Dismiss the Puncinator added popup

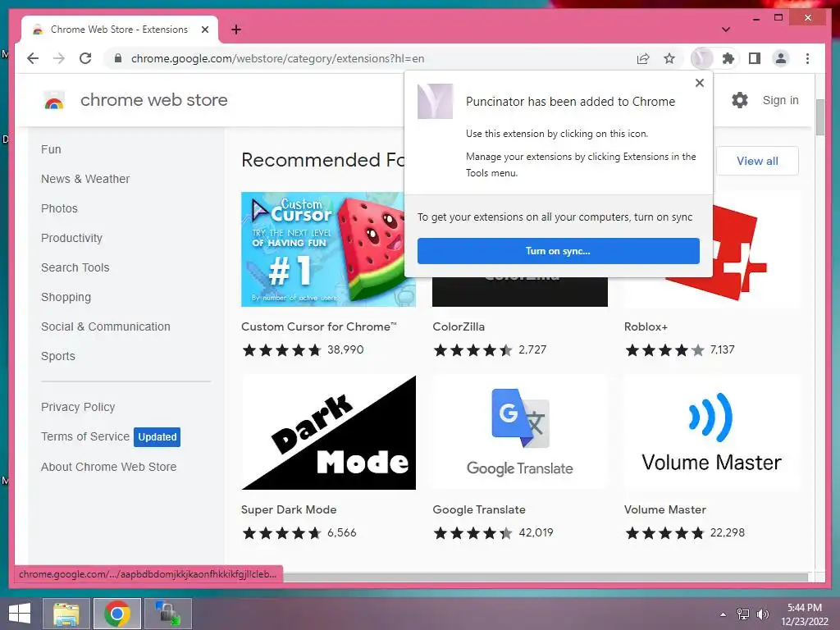699,83
